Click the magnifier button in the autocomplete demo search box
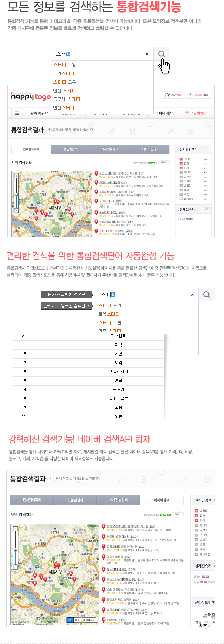This screenshot has width=224, height=644. pos(207,295)
